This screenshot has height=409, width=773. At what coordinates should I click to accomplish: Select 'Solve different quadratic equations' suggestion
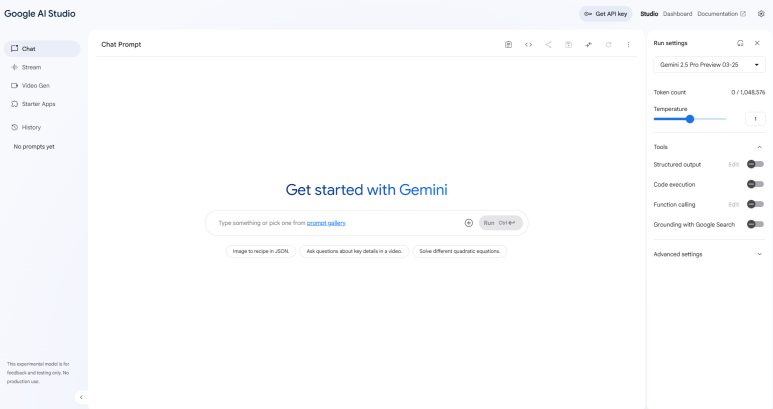point(459,251)
